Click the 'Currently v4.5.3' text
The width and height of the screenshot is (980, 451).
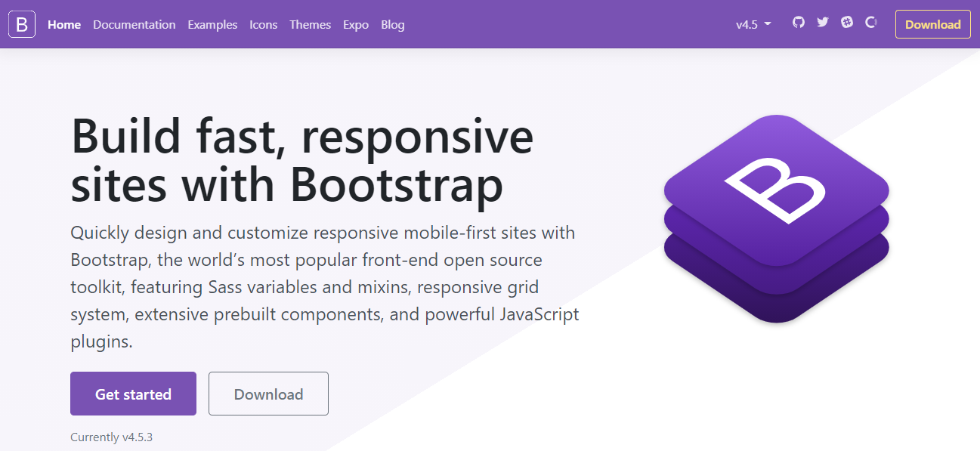[x=112, y=437]
